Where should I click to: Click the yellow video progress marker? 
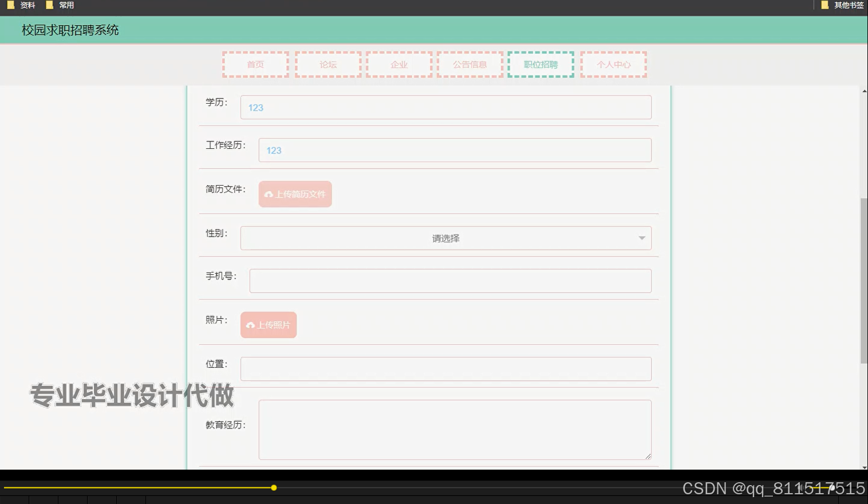274,487
